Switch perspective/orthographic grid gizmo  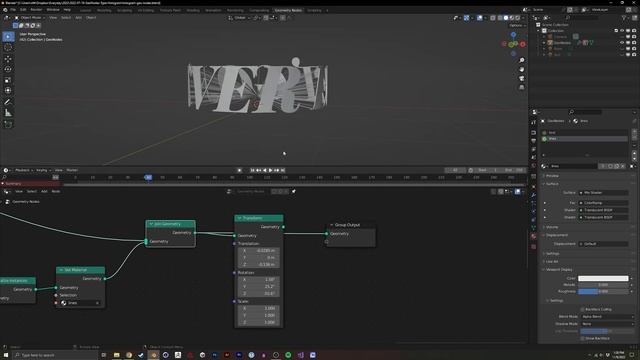point(522,87)
